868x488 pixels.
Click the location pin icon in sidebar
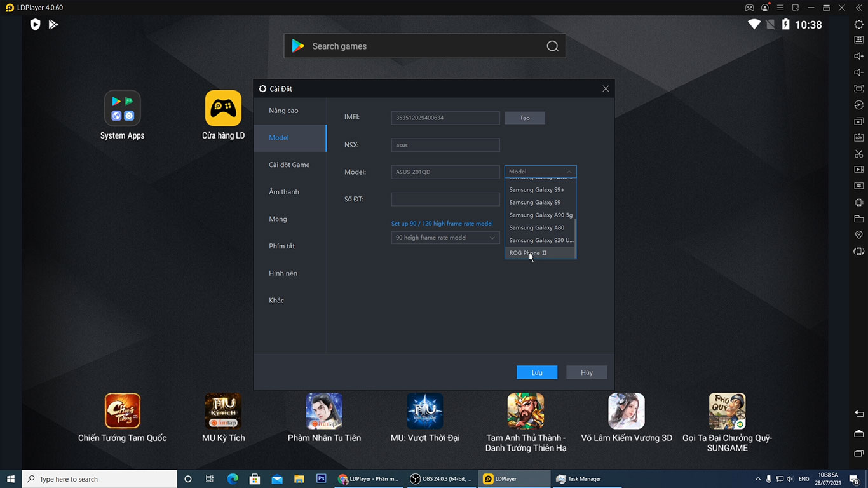[858, 235]
